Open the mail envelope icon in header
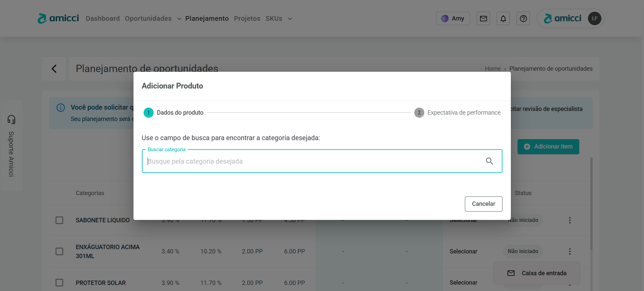Viewport: 644px width, 291px height. (483, 18)
